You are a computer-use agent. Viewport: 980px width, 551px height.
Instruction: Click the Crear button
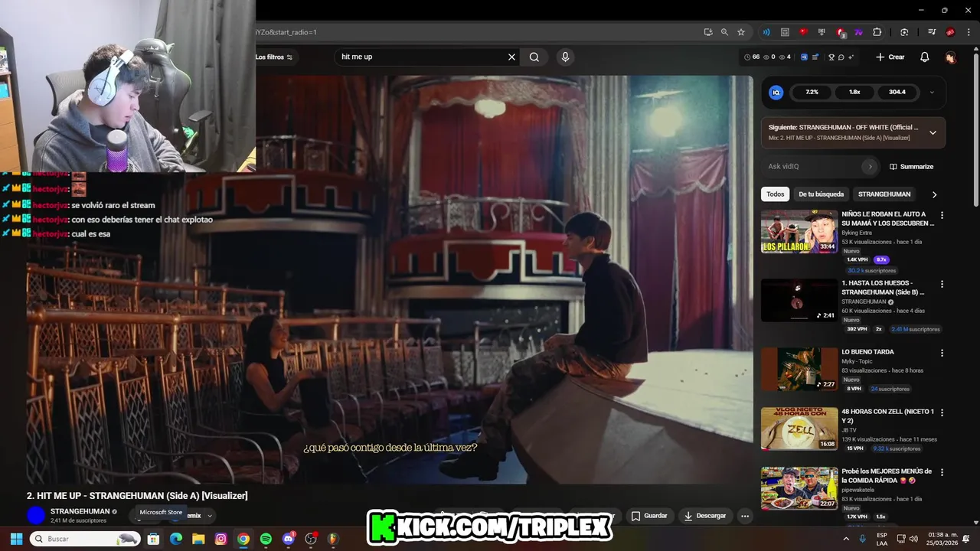(x=890, y=57)
